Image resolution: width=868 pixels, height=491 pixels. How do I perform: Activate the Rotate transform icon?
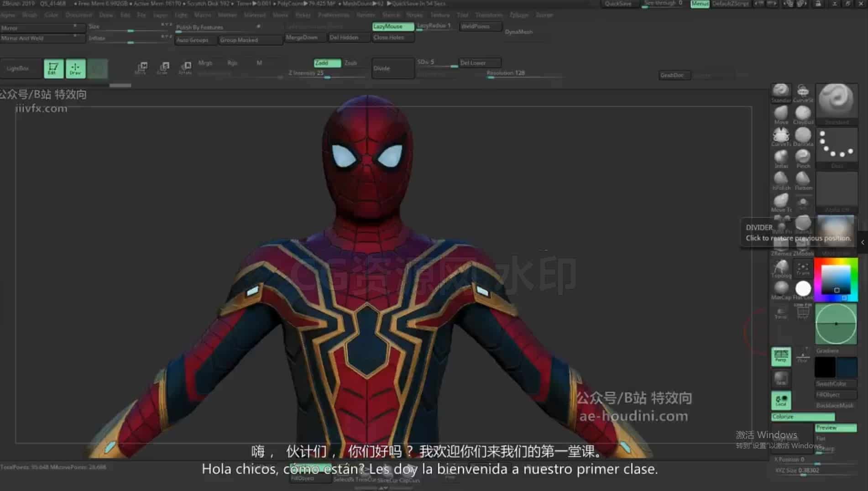click(x=185, y=68)
